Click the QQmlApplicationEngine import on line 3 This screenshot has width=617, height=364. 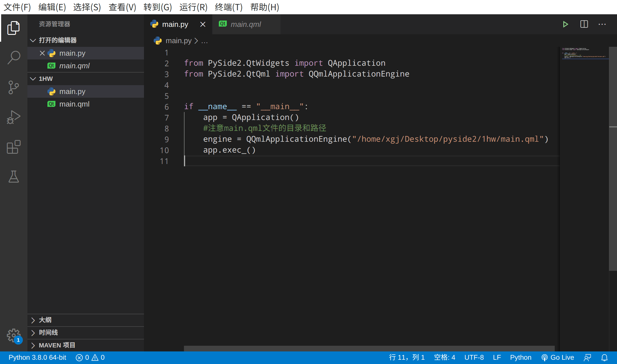pyautogui.click(x=359, y=74)
